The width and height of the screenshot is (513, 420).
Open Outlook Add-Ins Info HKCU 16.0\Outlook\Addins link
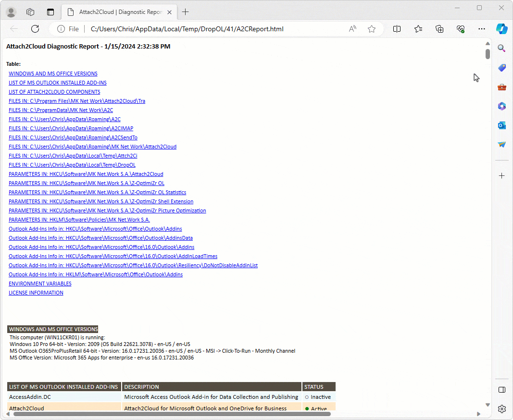pos(101,247)
